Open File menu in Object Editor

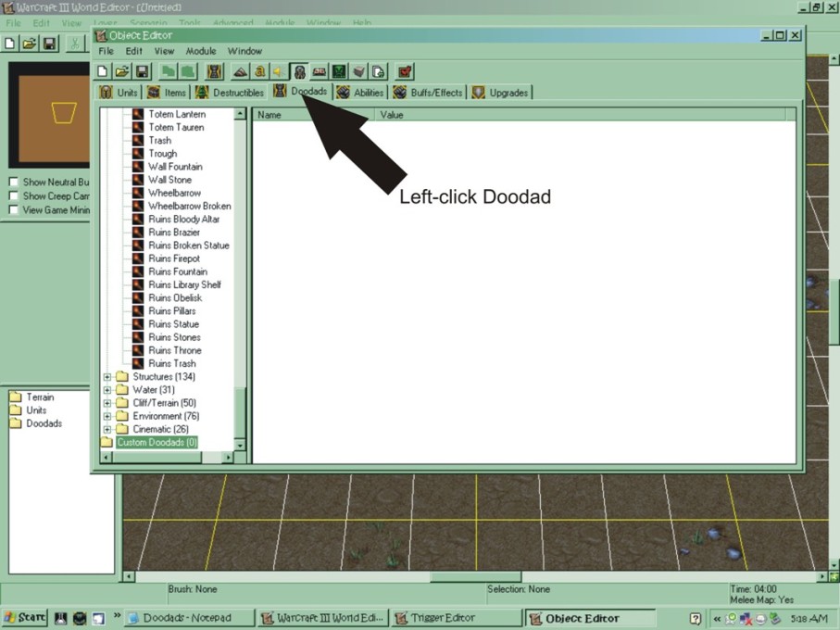[x=107, y=51]
